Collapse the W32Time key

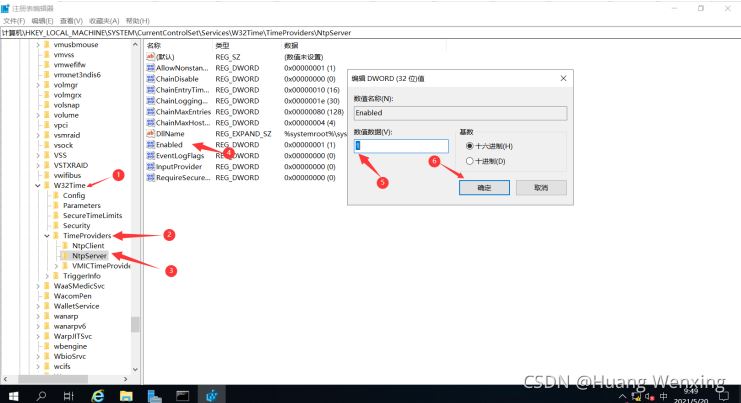pyautogui.click(x=38, y=186)
